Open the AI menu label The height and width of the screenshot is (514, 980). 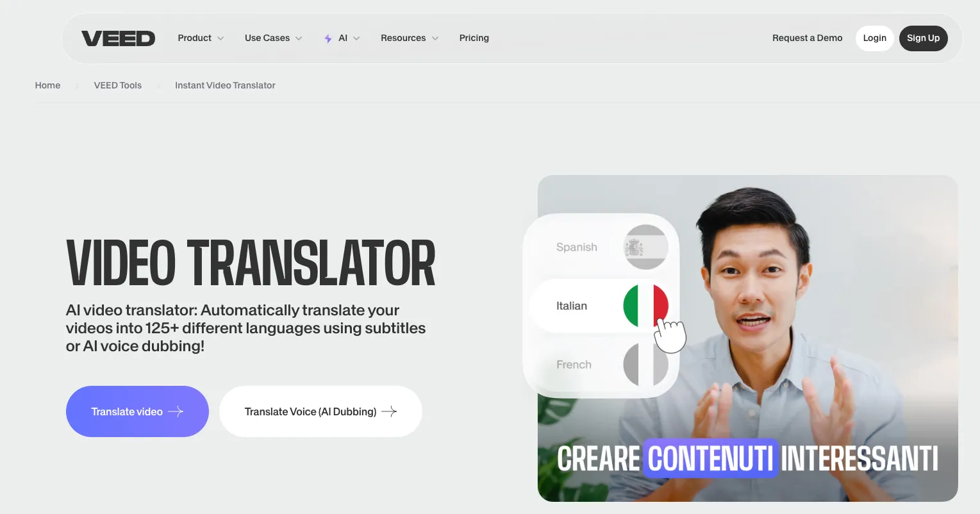tap(343, 38)
